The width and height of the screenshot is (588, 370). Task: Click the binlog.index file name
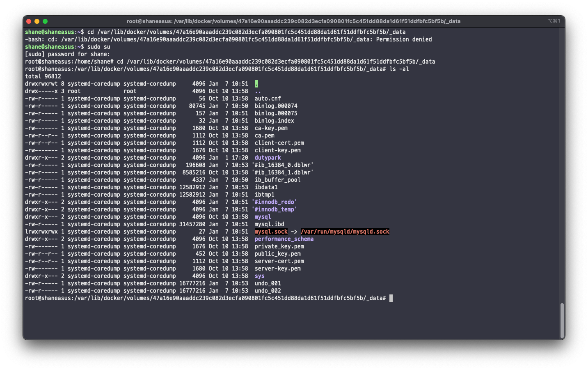click(x=275, y=121)
